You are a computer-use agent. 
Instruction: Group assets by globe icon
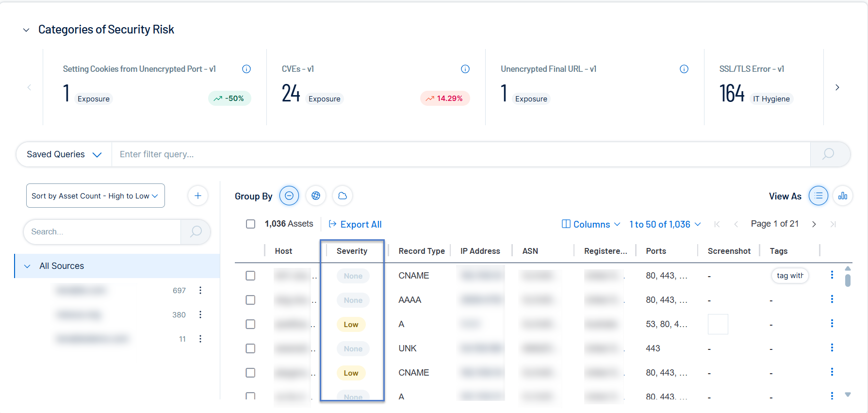(316, 196)
